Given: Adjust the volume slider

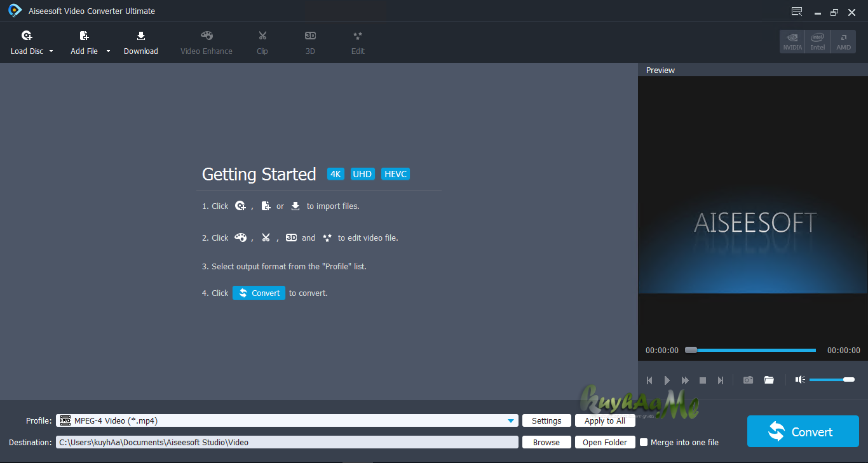Looking at the screenshot, I should tap(832, 380).
